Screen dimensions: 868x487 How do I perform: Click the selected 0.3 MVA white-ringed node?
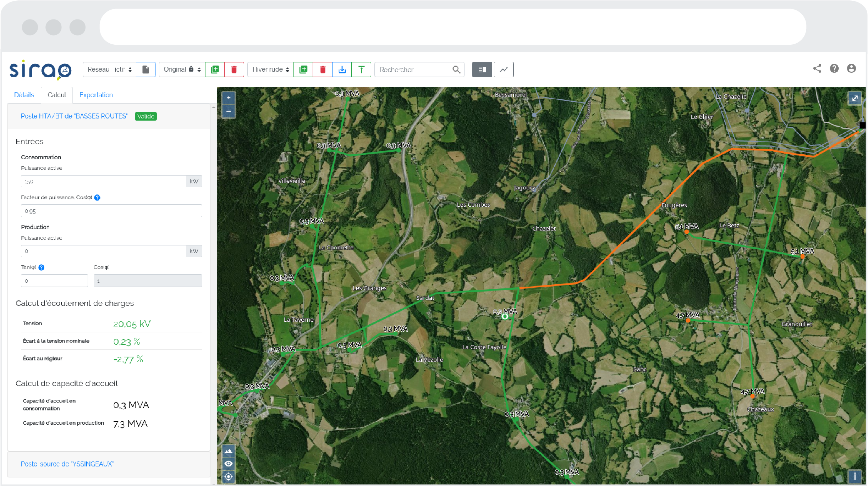[x=505, y=316]
